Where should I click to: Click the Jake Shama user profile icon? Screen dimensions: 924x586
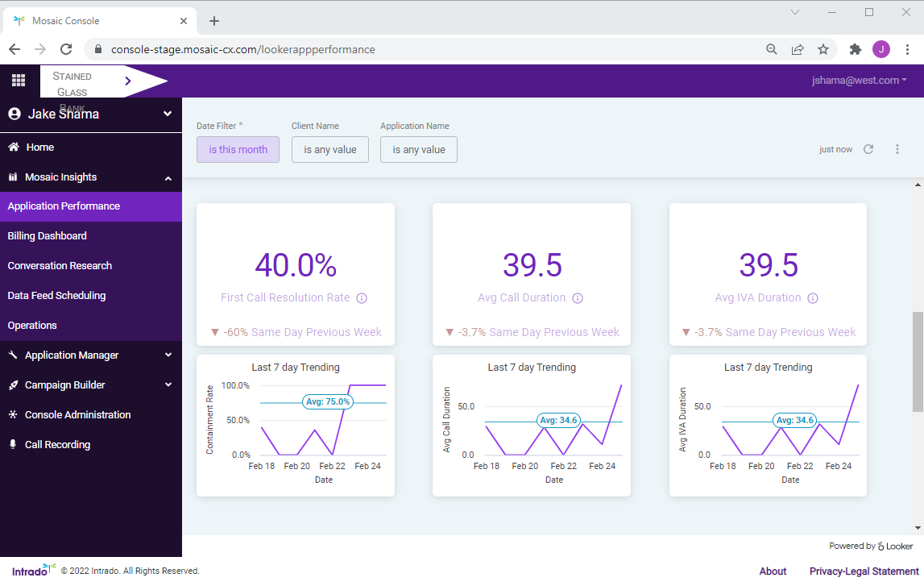pos(13,114)
